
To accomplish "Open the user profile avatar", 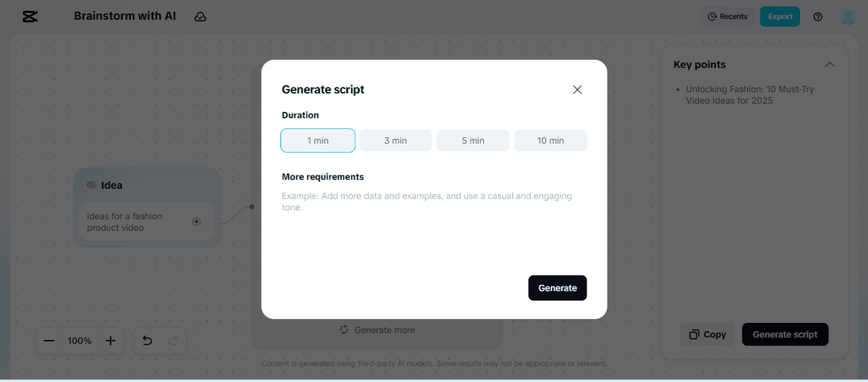I will 848,16.
